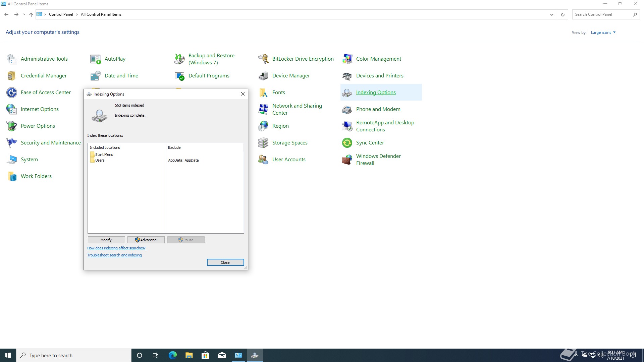The height and width of the screenshot is (362, 644).
Task: Click the 'AppData; AppData' exclude entry
Action: pyautogui.click(x=183, y=160)
